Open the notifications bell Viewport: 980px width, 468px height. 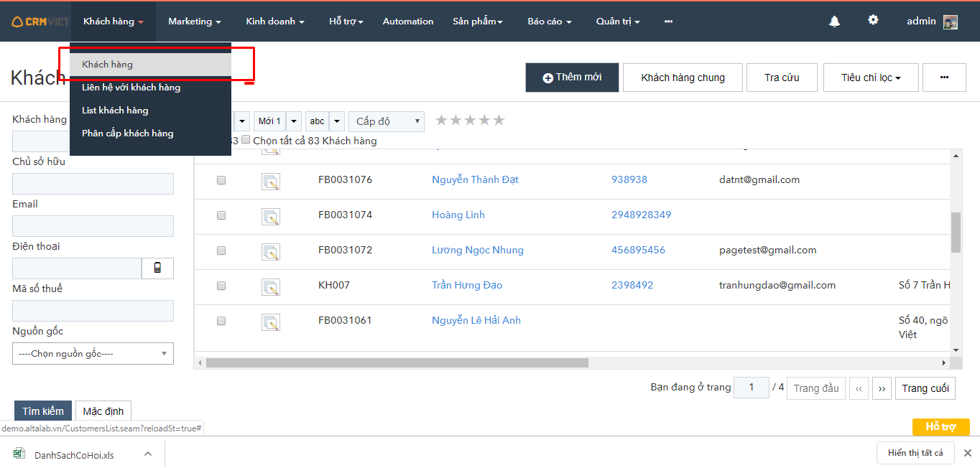coord(834,22)
